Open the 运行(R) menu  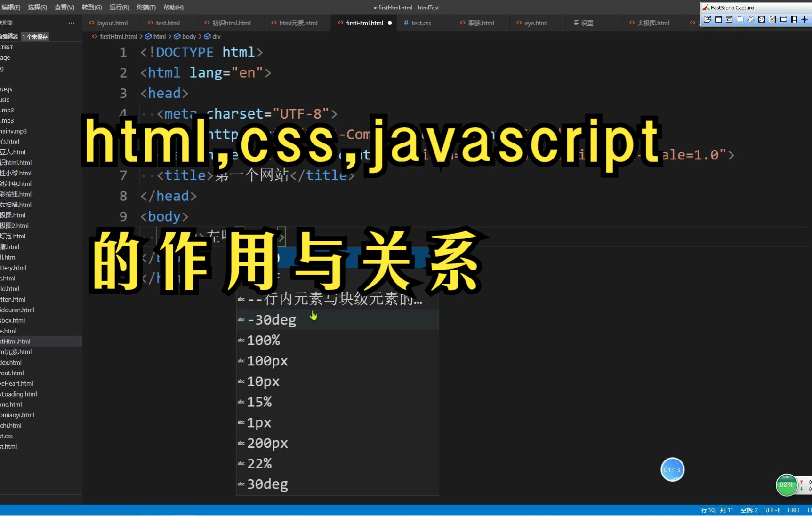[x=119, y=8]
